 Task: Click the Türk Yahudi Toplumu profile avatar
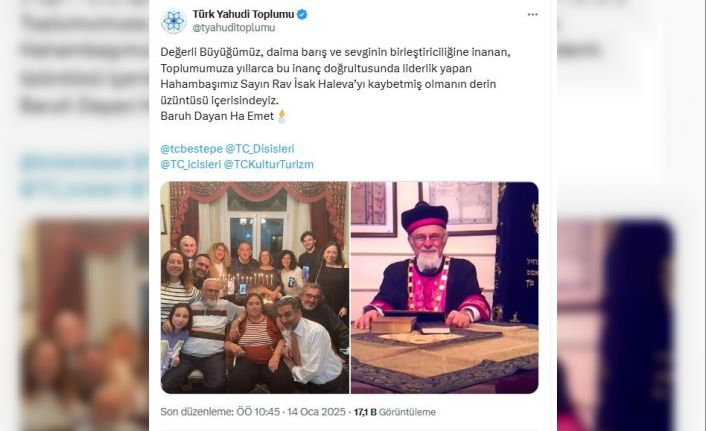click(173, 21)
